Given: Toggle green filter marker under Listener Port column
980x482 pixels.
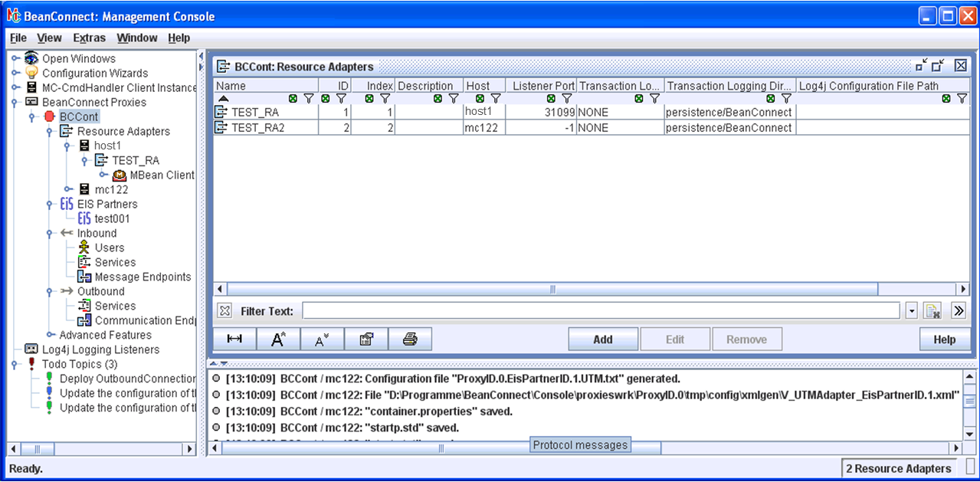Looking at the screenshot, I should (x=551, y=99).
